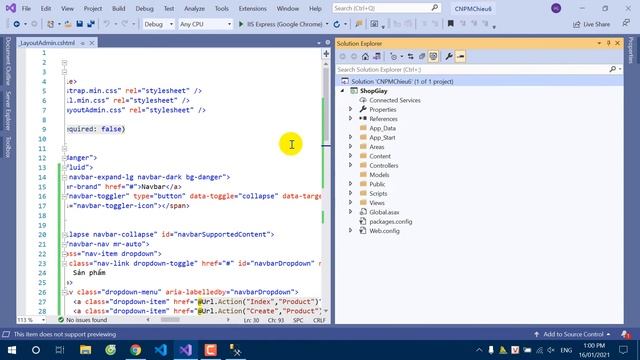The width and height of the screenshot is (640, 360).
Task: Switch views in Solution Explorer toolbar
Action: (x=377, y=56)
